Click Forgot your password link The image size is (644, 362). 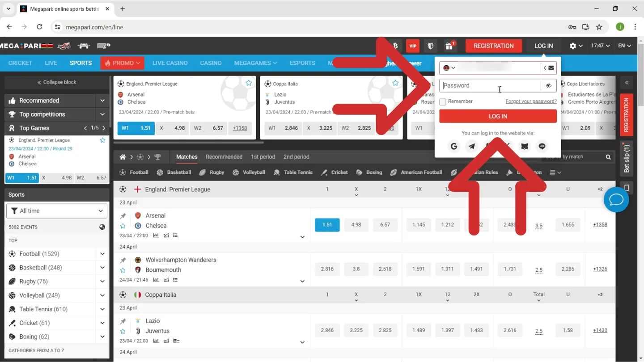(531, 101)
